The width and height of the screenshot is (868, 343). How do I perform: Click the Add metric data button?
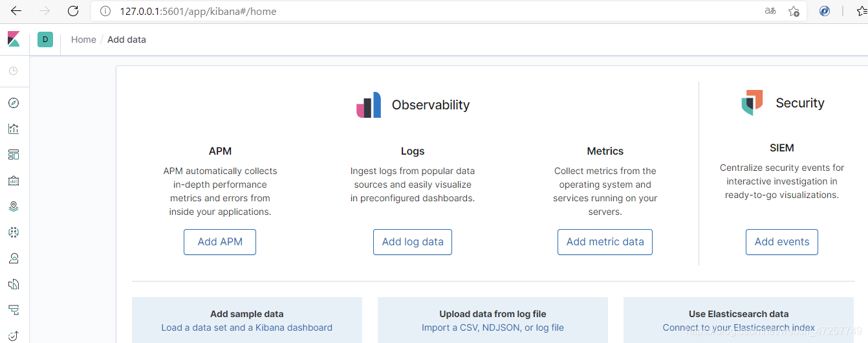pos(605,242)
